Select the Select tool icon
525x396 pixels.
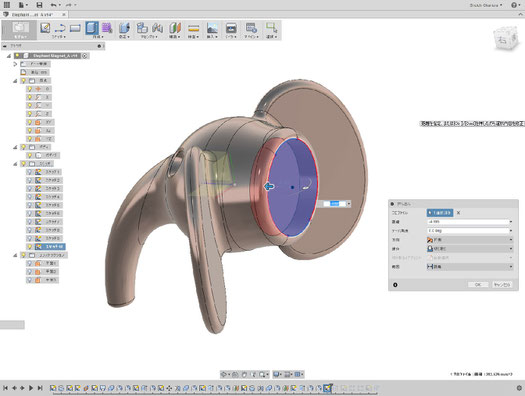point(272,28)
